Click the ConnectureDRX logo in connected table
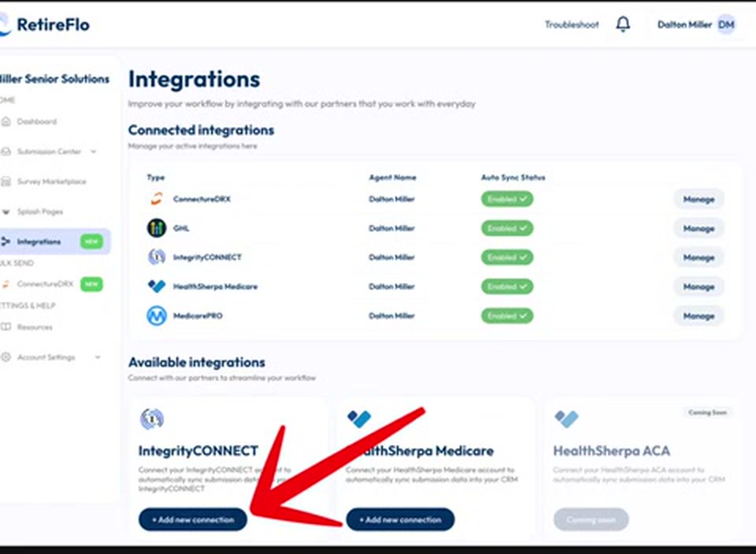 tap(156, 198)
